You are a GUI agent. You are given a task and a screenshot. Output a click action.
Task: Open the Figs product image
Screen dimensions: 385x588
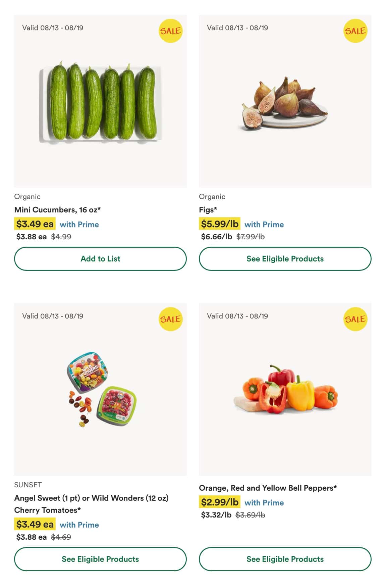(285, 101)
